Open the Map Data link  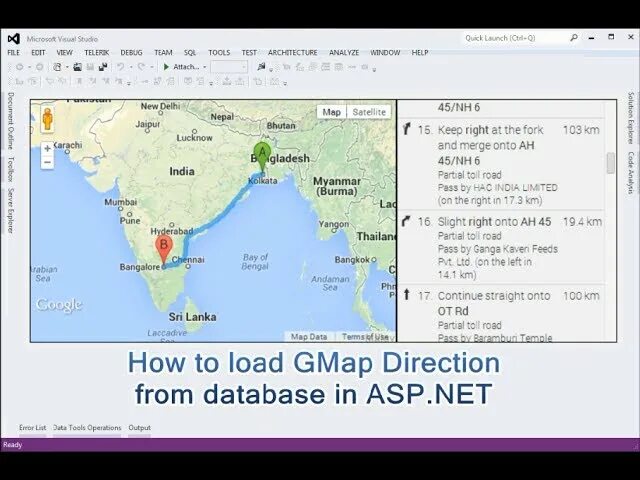tap(309, 337)
